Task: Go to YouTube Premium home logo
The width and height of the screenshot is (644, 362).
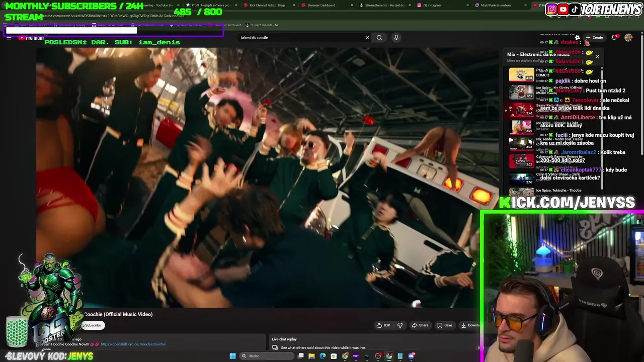Action: point(31,38)
